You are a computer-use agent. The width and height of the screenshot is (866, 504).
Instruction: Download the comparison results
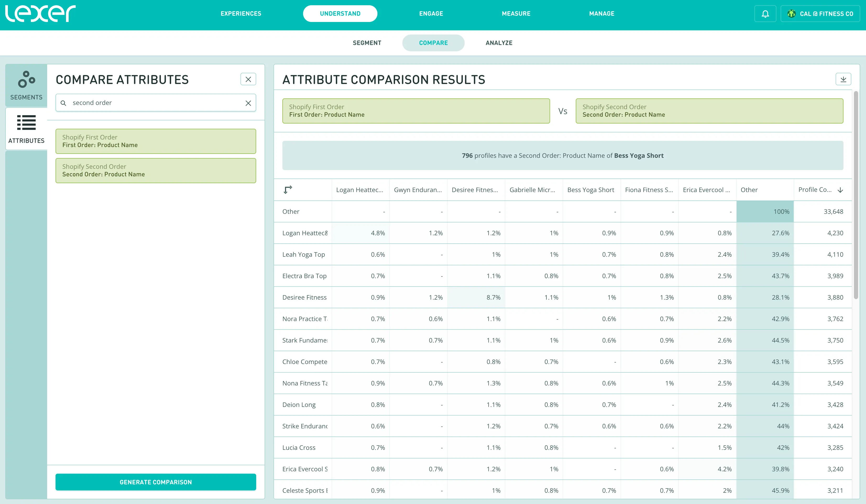843,79
